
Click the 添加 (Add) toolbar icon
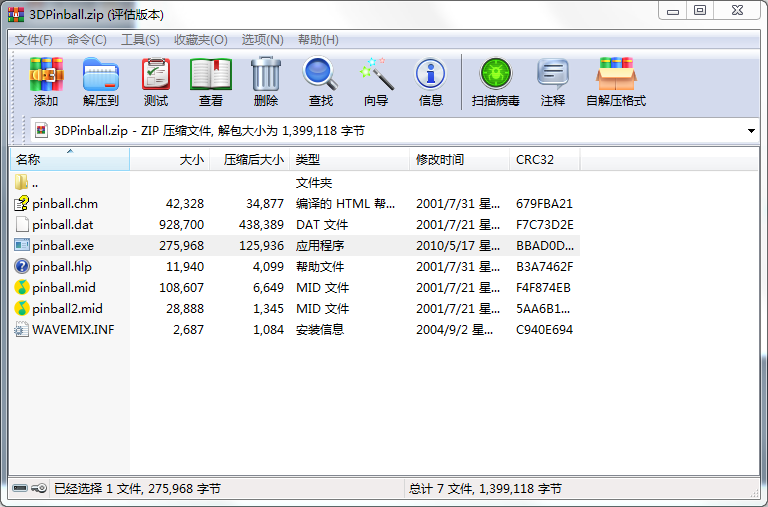46,74
